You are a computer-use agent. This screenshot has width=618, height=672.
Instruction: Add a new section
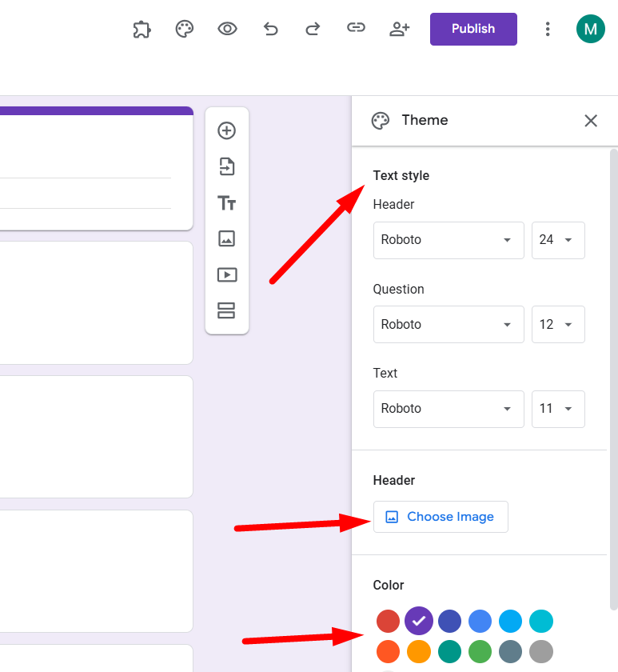(227, 310)
